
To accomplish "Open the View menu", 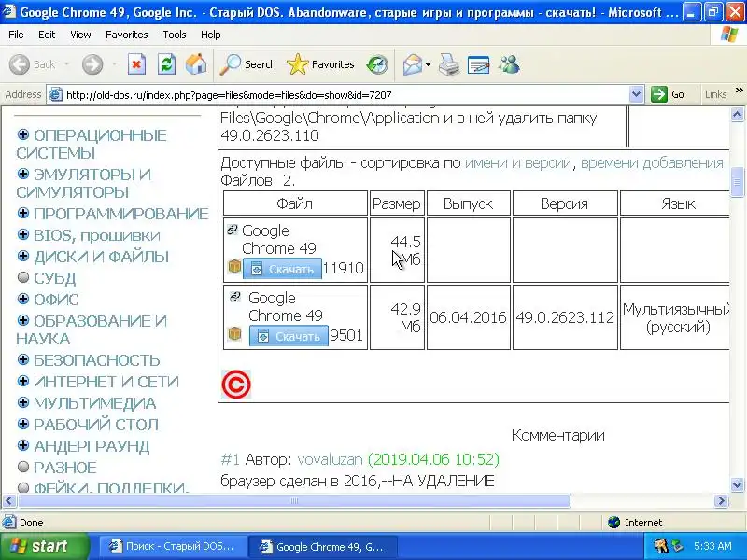I will pyautogui.click(x=80, y=35).
